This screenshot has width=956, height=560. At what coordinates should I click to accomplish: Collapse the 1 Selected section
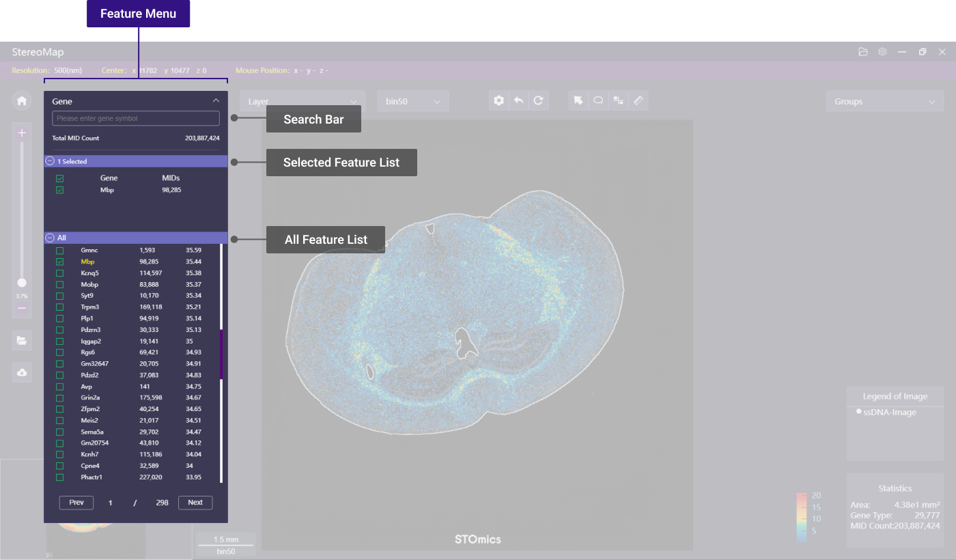click(x=50, y=161)
